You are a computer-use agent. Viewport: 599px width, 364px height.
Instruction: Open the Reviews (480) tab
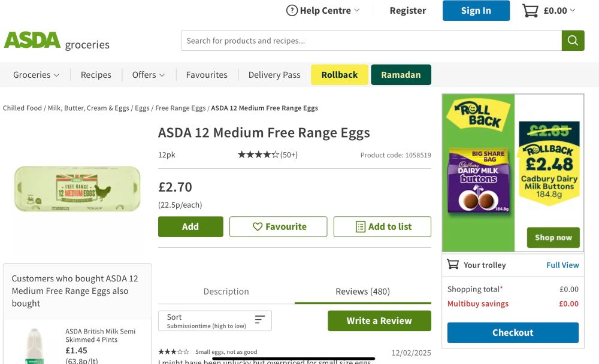click(361, 292)
